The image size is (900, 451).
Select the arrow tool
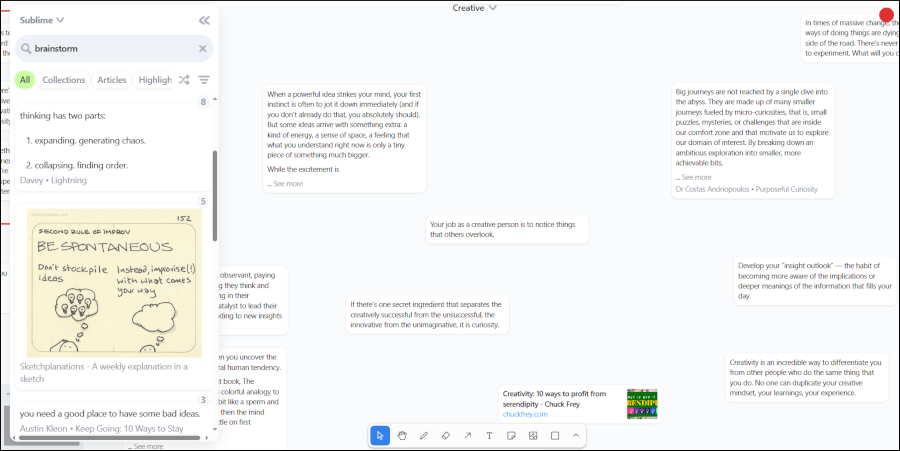coord(468,436)
